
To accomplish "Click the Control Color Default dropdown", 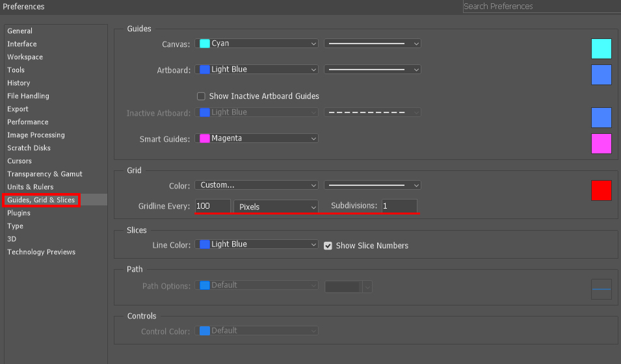I will click(x=256, y=331).
